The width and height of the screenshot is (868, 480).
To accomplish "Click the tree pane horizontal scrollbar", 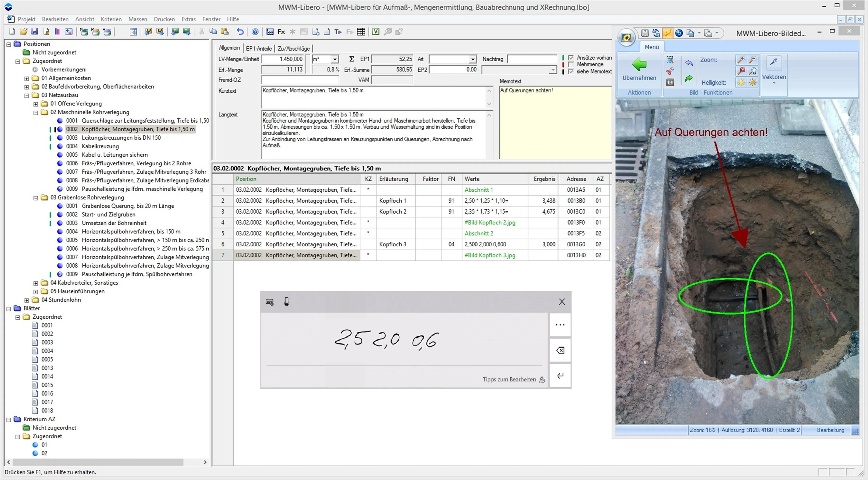I will pos(98,462).
